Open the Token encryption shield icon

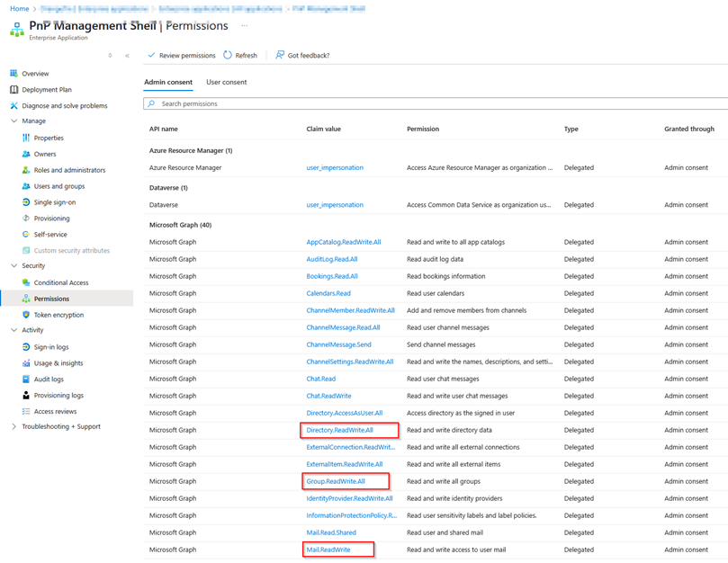[26, 315]
